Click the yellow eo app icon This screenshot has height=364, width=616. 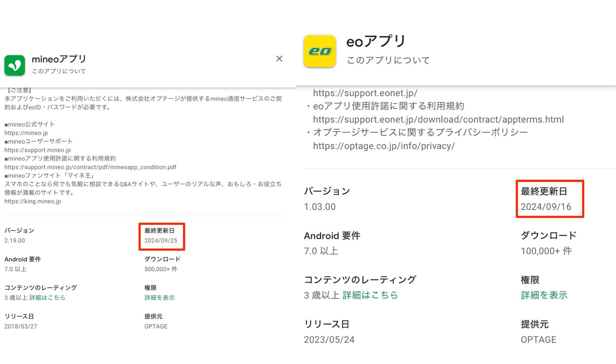319,51
